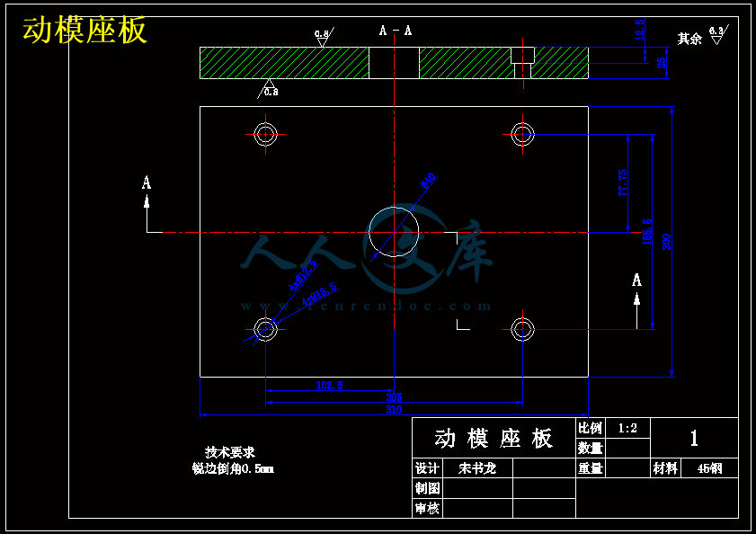Select the central Φ40 circle in plan view
The height and width of the screenshot is (534, 756).
[394, 232]
